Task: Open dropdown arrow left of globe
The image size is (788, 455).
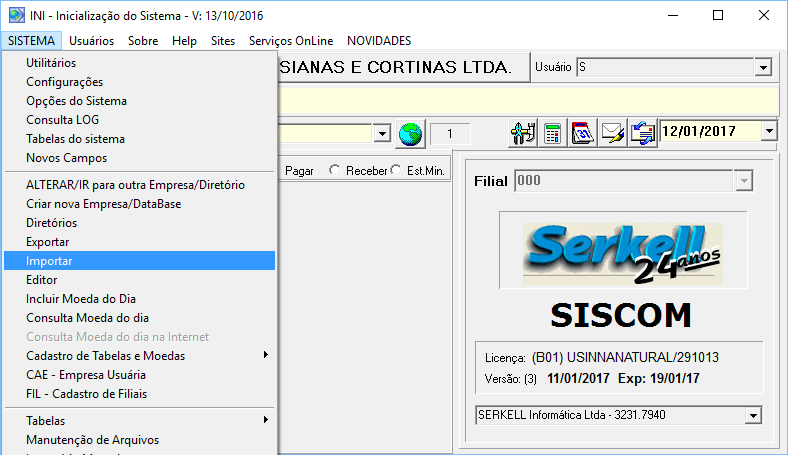Action: pyautogui.click(x=382, y=134)
